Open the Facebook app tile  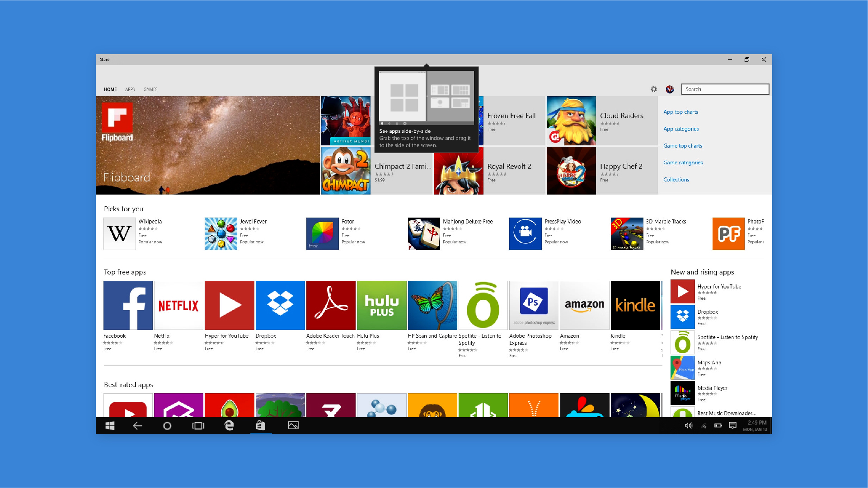[128, 305]
